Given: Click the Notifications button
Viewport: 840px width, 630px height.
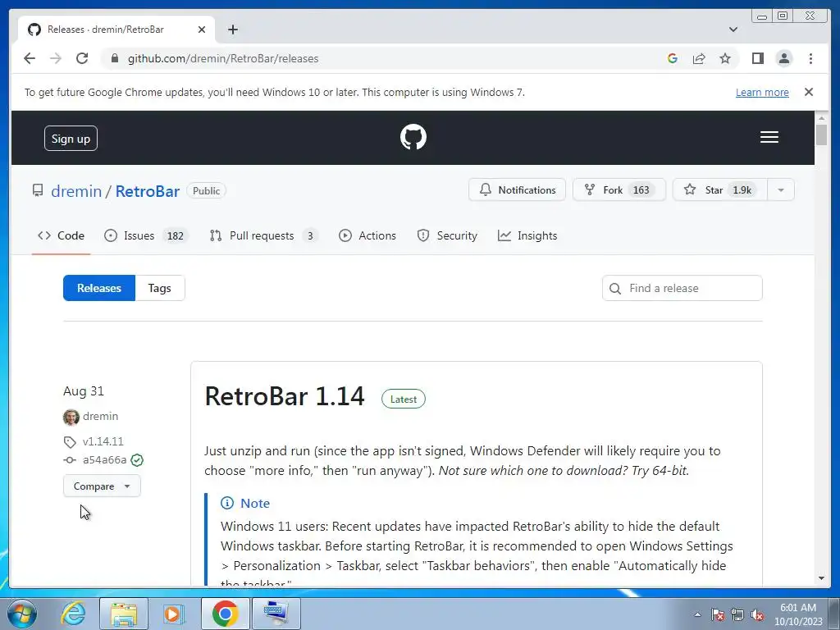Looking at the screenshot, I should pyautogui.click(x=517, y=189).
